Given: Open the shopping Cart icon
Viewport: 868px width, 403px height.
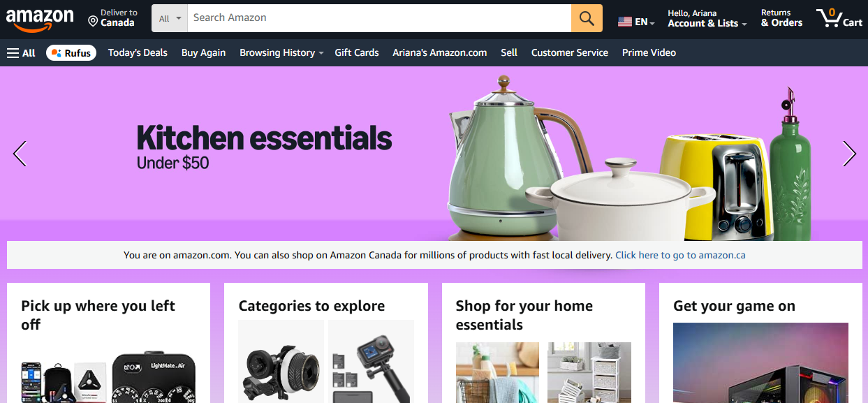Looking at the screenshot, I should pyautogui.click(x=839, y=18).
